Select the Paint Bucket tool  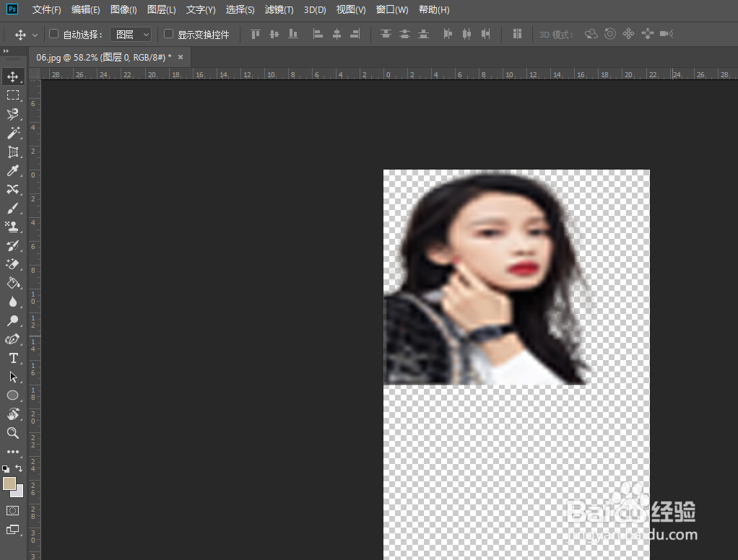(13, 283)
